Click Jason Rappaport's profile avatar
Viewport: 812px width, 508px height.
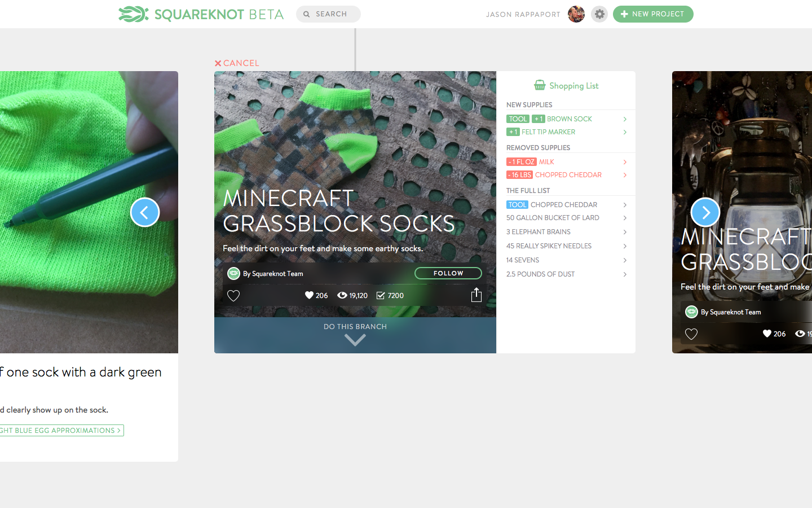point(576,14)
